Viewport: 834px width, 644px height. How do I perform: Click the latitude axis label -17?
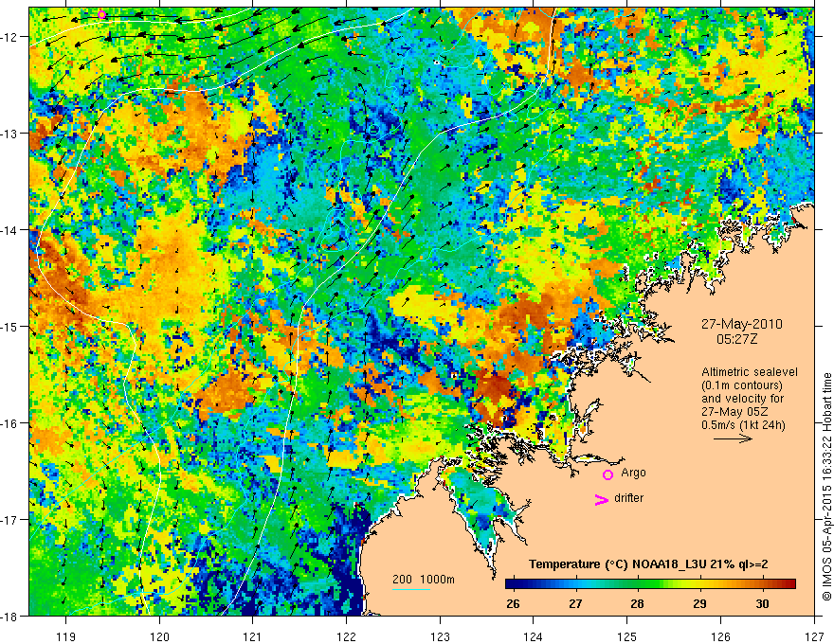11,519
